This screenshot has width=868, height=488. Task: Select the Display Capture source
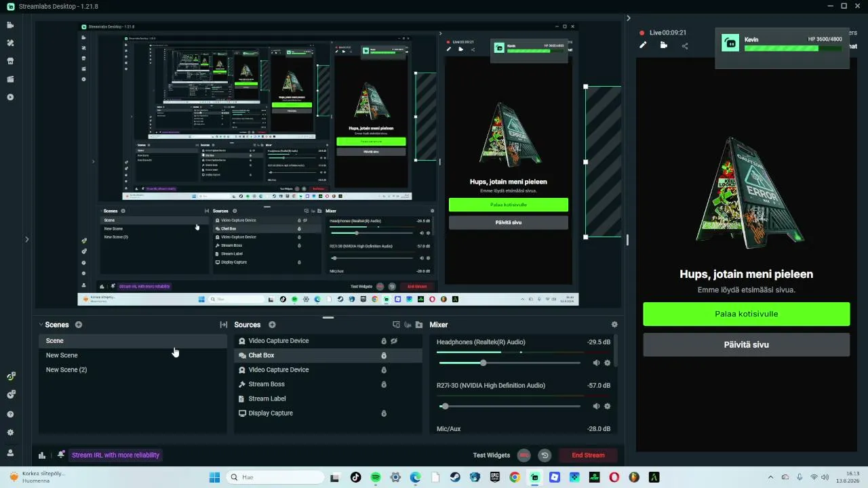328,413
